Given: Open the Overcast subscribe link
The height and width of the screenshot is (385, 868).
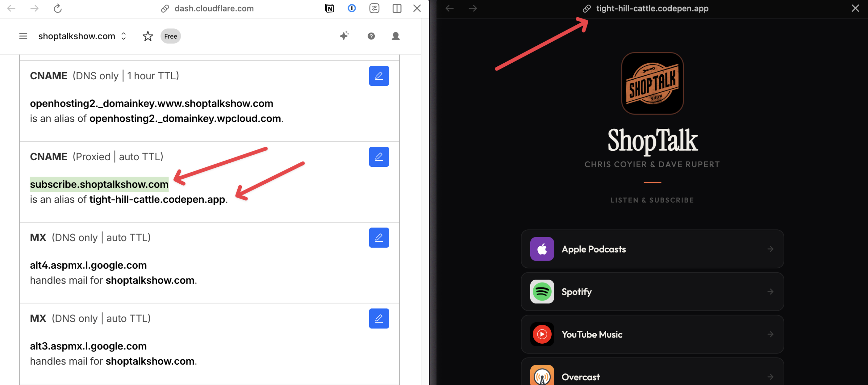Looking at the screenshot, I should pyautogui.click(x=652, y=376).
